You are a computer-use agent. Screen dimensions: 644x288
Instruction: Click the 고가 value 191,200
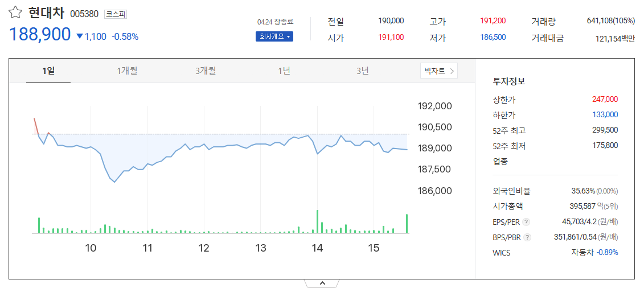point(493,21)
